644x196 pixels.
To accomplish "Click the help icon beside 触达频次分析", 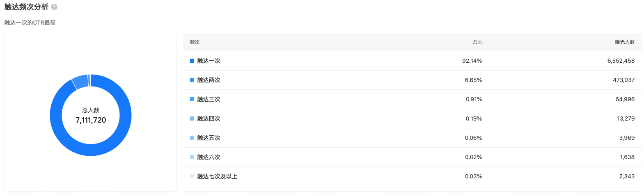I will pos(54,7).
